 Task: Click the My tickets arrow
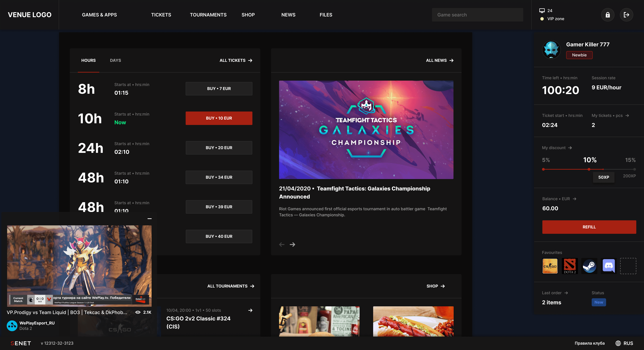coord(627,115)
